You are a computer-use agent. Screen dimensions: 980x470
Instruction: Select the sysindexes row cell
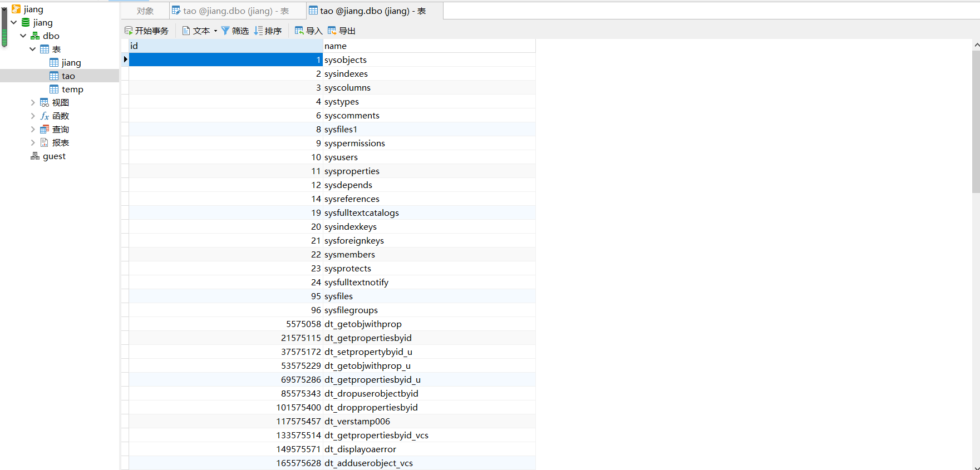(x=429, y=73)
